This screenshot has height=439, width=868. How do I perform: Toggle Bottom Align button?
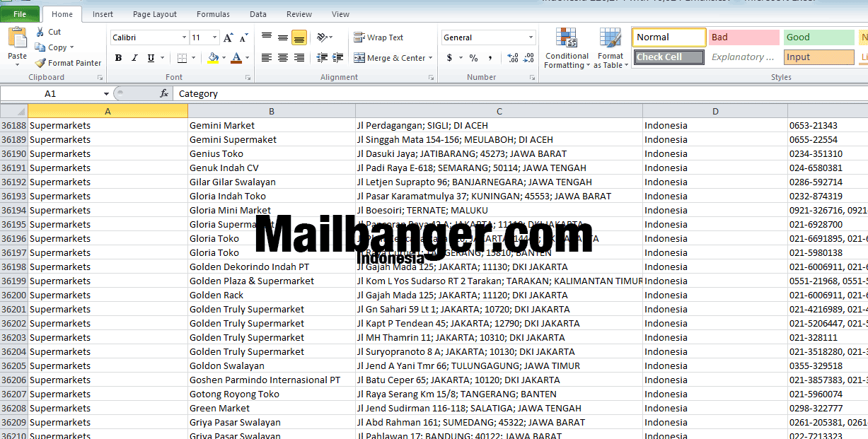coord(299,37)
